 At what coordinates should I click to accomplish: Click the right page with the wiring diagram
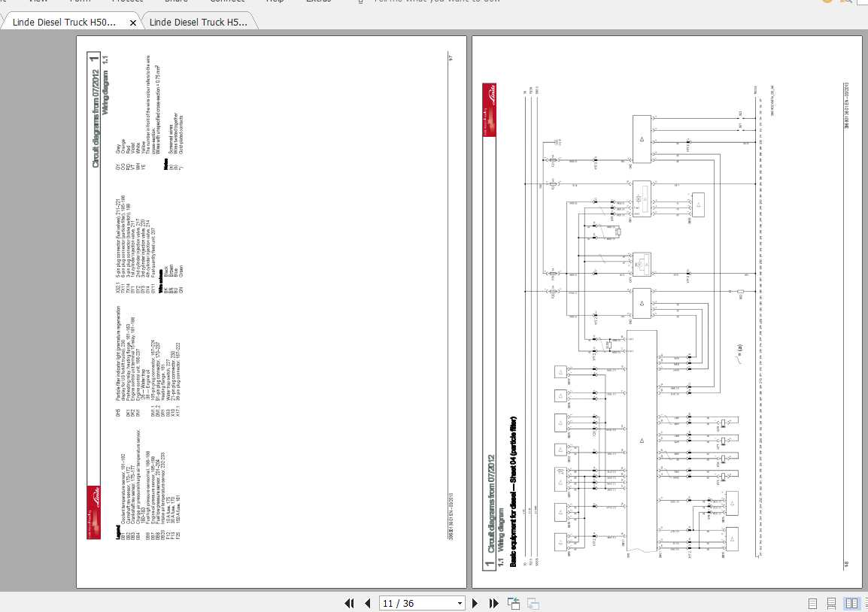click(x=666, y=311)
